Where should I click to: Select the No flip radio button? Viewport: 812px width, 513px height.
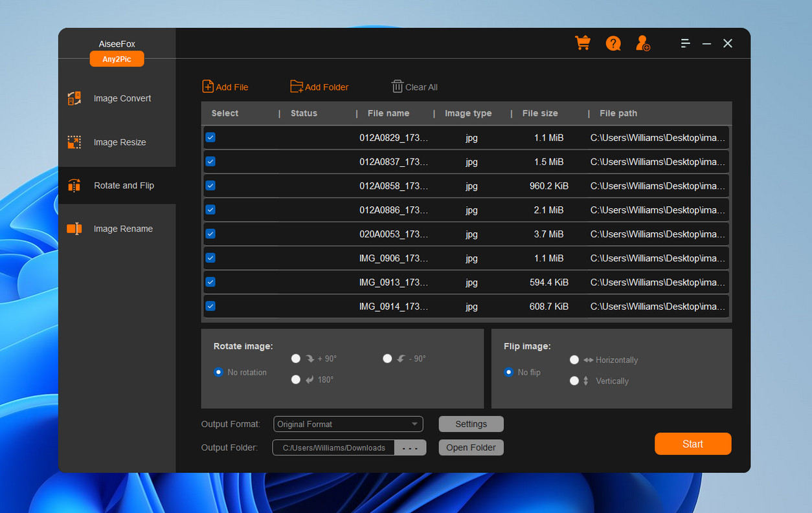coord(509,372)
